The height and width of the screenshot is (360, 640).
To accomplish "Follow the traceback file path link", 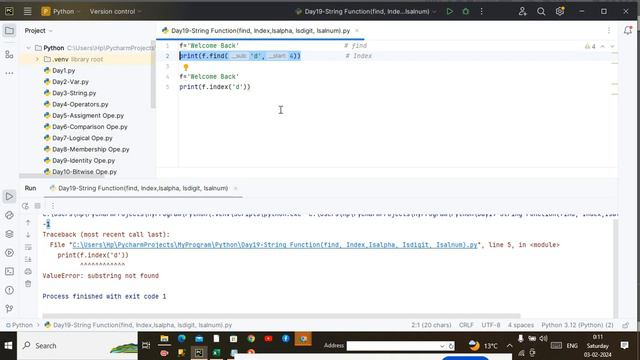I will click(x=275, y=245).
